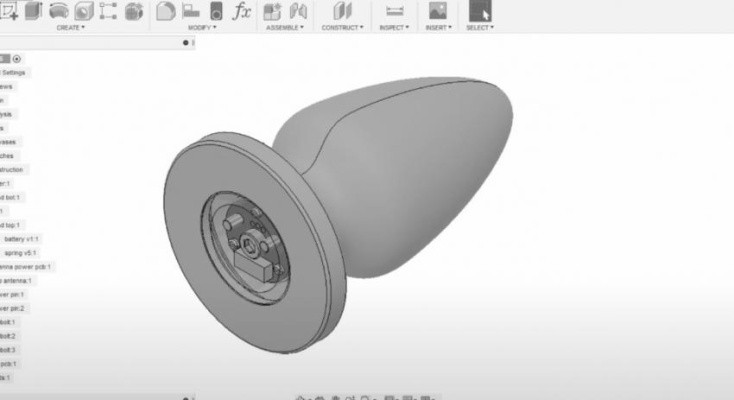Click the Insert image icon
The height and width of the screenshot is (400, 734).
point(437,11)
